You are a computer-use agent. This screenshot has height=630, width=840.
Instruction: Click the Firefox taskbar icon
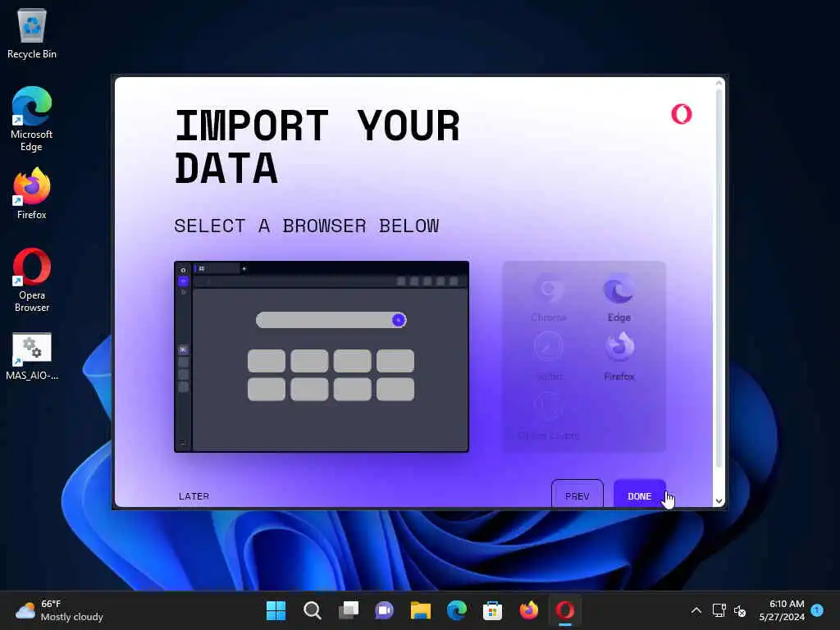point(529,610)
